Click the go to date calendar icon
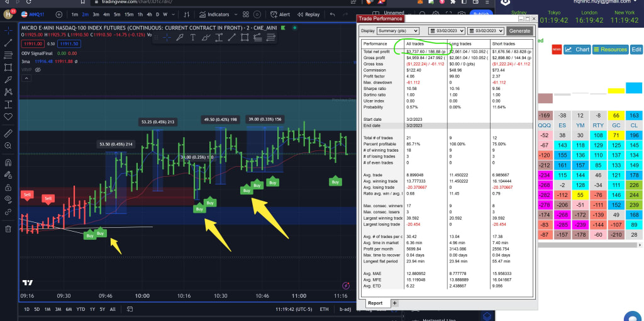644x321 pixels. (130, 309)
